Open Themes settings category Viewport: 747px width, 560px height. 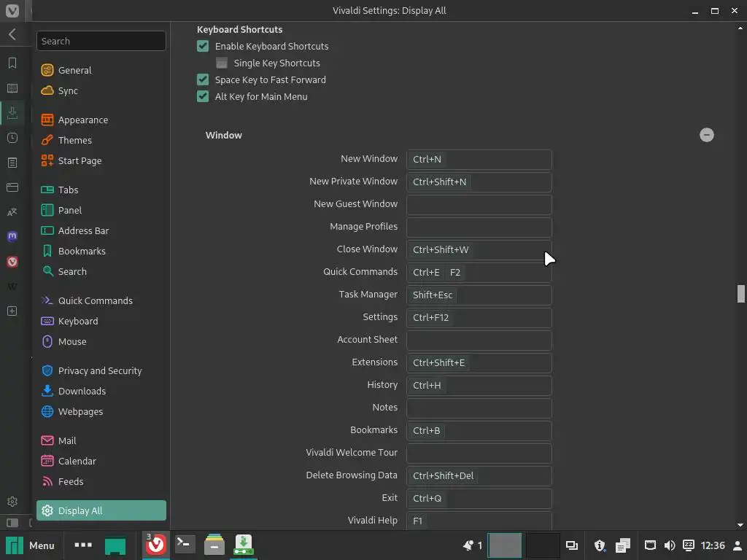point(101,140)
